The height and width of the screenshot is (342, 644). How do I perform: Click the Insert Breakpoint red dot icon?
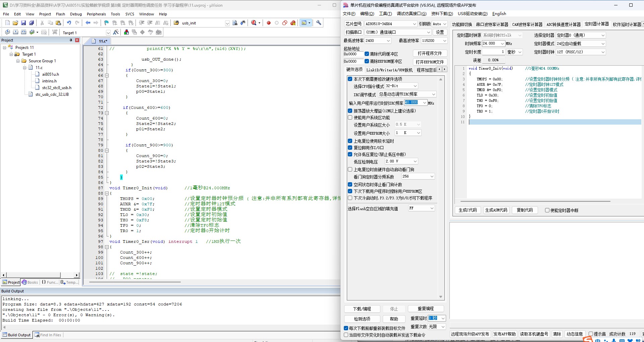(x=269, y=23)
